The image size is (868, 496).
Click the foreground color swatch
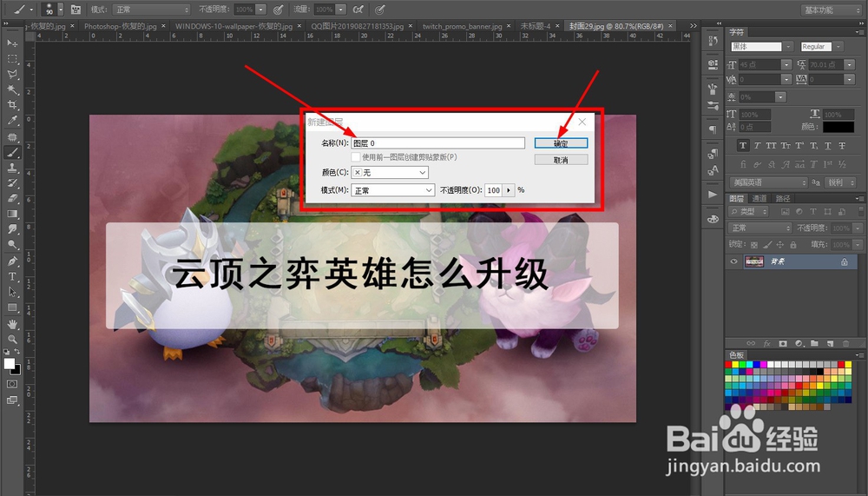(x=9, y=364)
